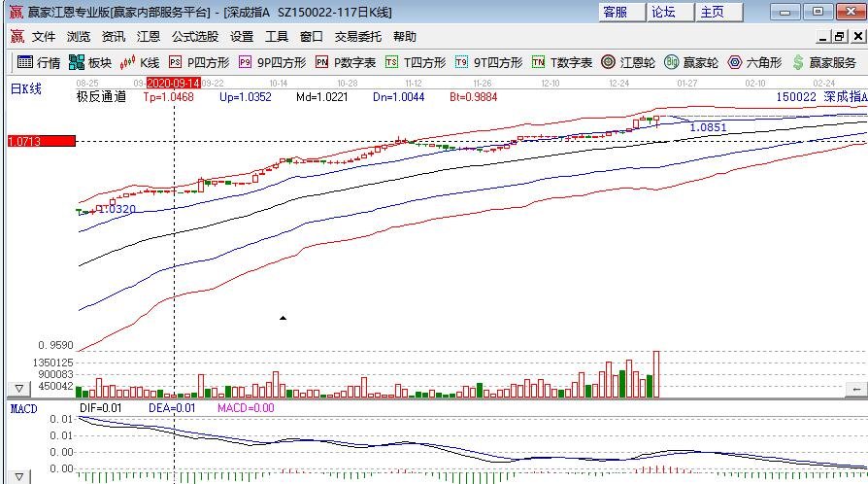Screen dimensions: 868x484
Task: Close the inner chart window
Action: 857,37
